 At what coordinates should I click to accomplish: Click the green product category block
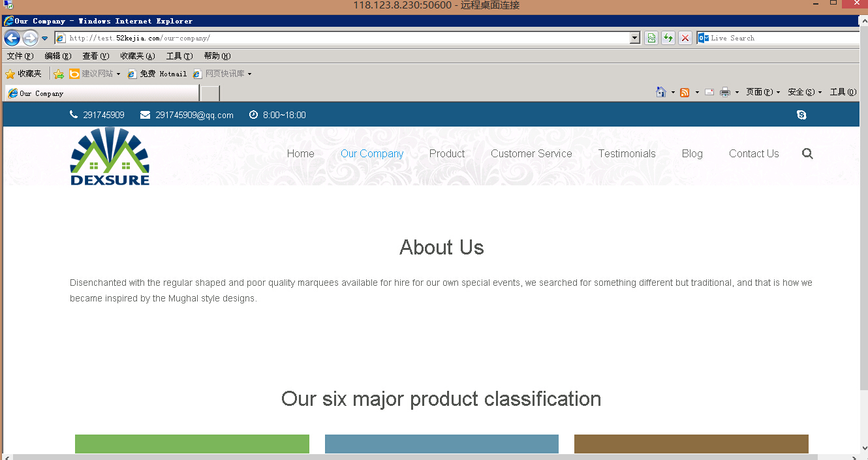[192, 444]
